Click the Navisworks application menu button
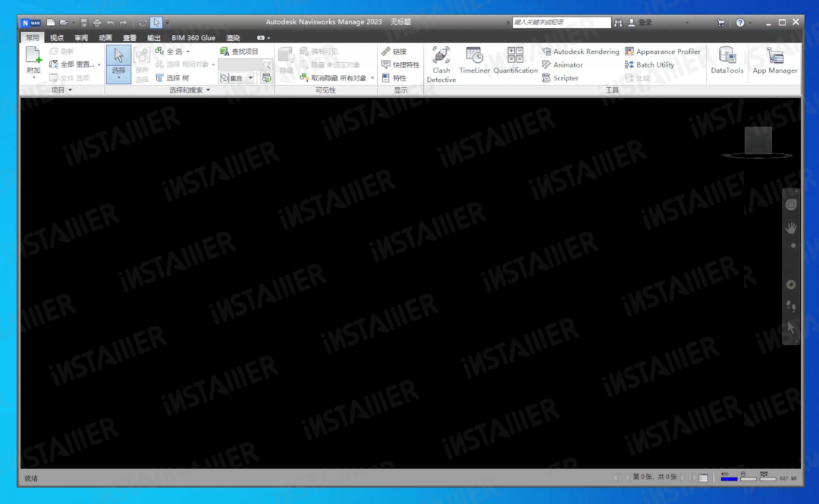819x504 pixels. coord(31,23)
